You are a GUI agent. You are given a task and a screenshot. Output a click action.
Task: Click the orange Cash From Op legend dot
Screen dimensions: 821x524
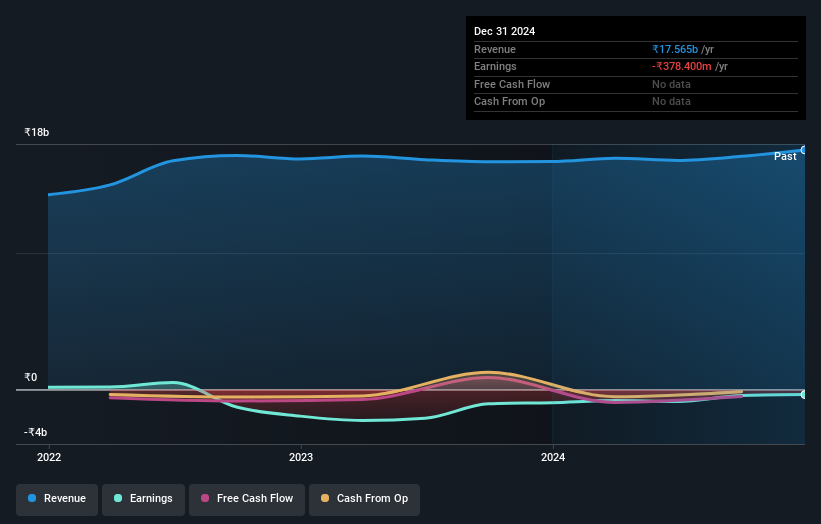(325, 498)
